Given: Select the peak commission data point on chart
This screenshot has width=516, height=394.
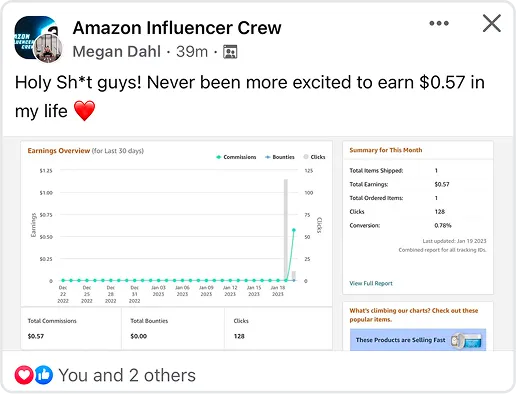Looking at the screenshot, I should 294,230.
